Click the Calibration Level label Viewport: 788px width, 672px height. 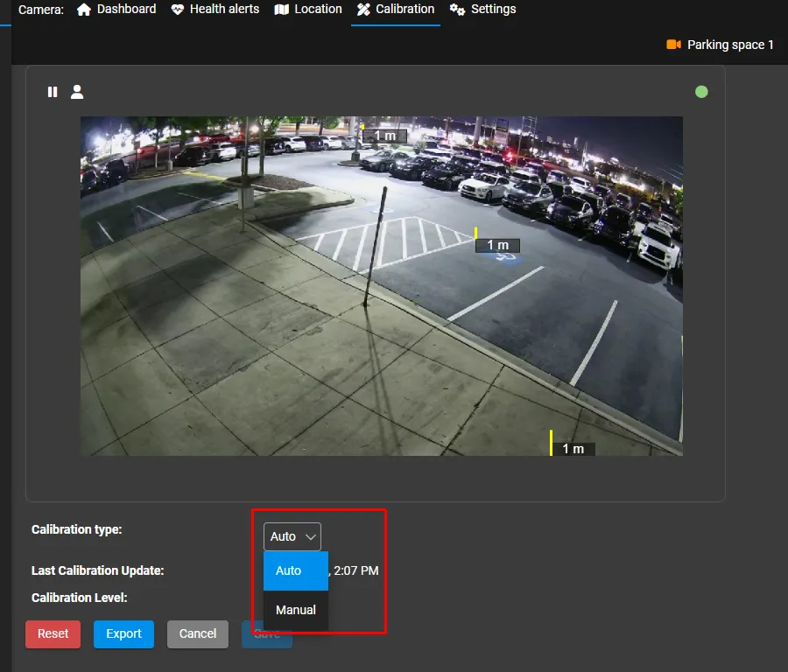80,598
